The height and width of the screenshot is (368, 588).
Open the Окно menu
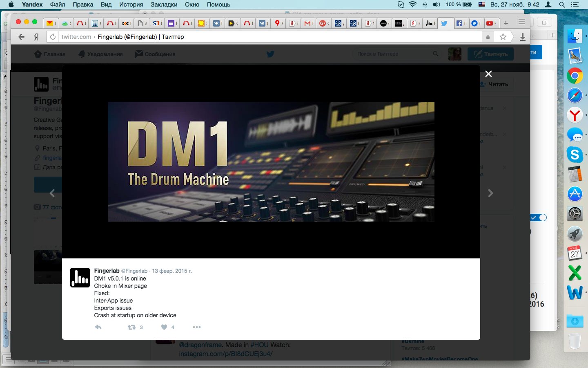(192, 4)
